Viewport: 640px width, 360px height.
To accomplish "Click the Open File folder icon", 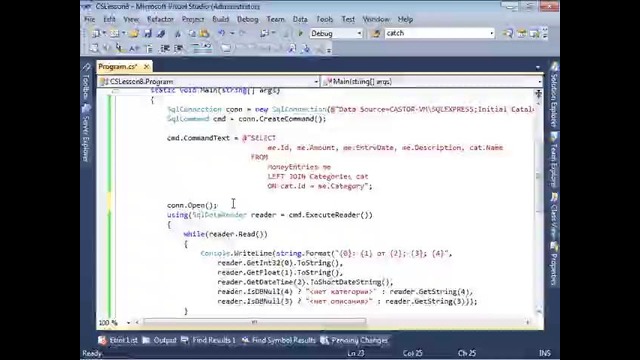I will (134, 33).
